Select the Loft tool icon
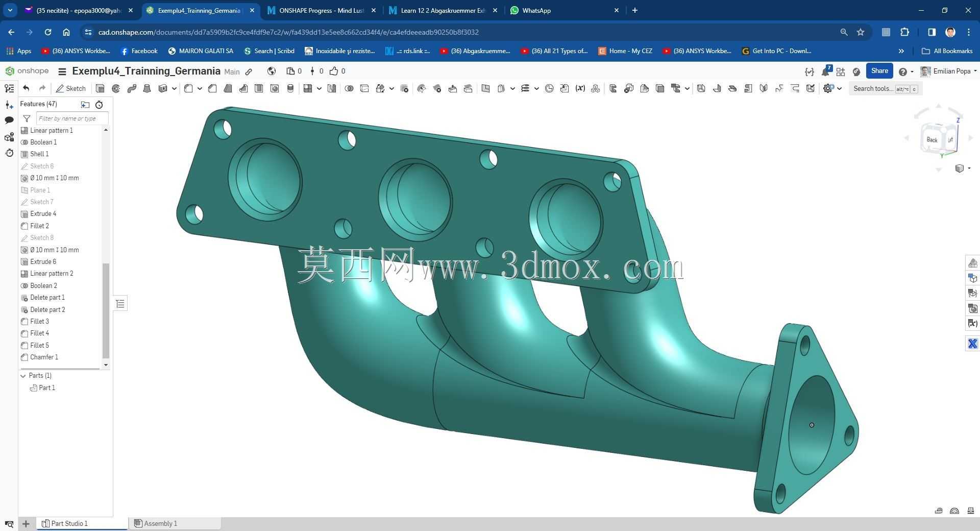 click(147, 88)
